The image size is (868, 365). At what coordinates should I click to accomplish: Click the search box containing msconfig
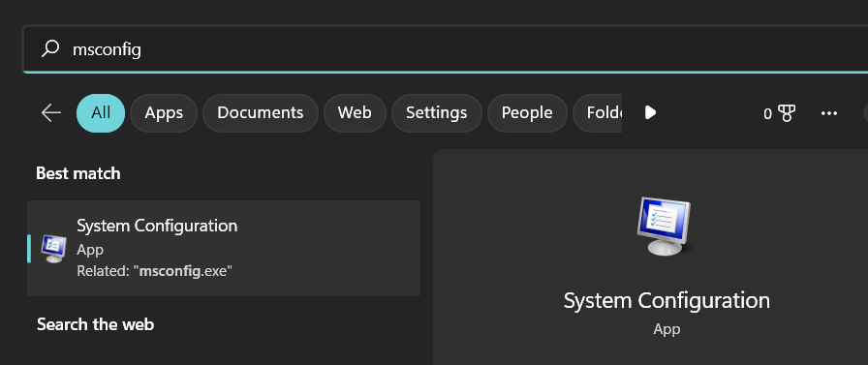pyautogui.click(x=445, y=49)
